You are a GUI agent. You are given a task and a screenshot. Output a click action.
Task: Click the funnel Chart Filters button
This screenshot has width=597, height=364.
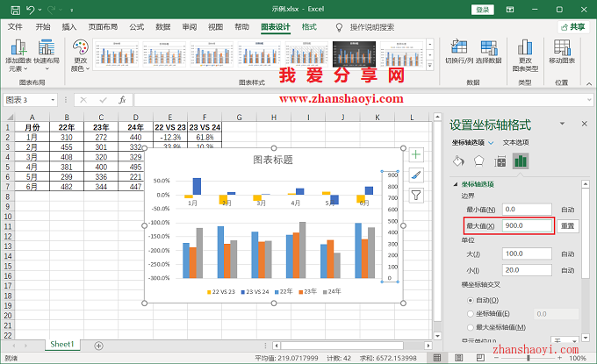[416, 196]
